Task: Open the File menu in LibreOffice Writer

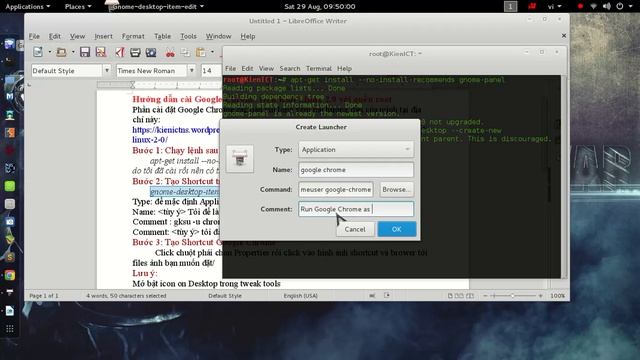Action: pyautogui.click(x=34, y=36)
